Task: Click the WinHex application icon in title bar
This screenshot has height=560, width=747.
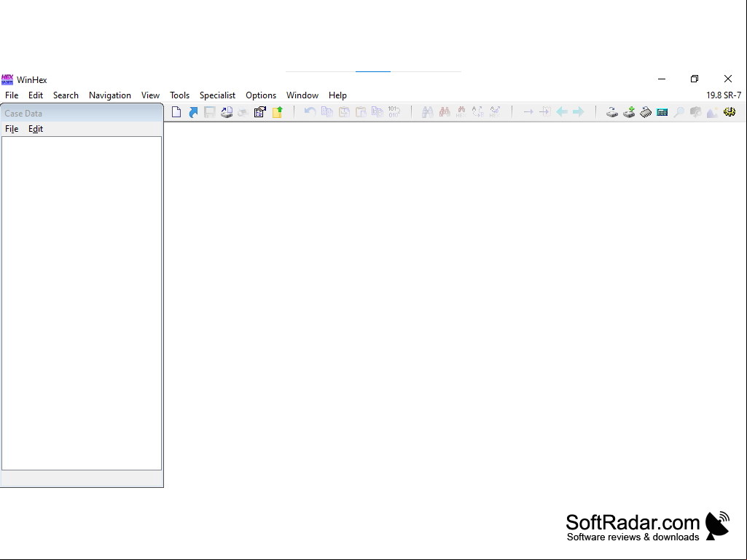Action: click(7, 79)
